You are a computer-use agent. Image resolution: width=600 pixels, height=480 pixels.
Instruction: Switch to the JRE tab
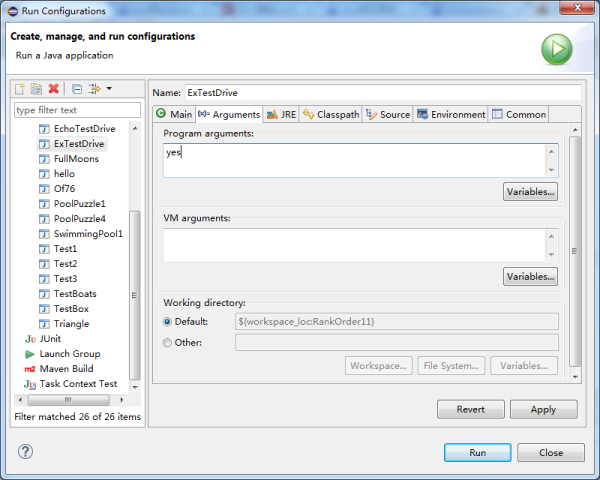281,114
